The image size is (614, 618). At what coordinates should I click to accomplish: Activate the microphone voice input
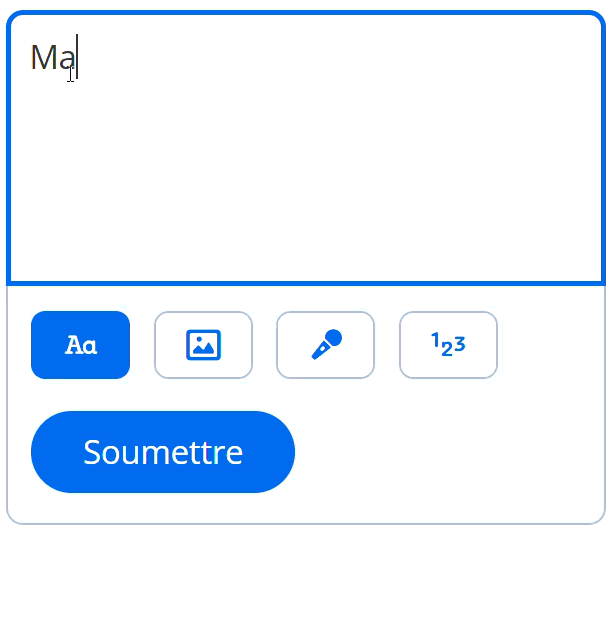[326, 345]
